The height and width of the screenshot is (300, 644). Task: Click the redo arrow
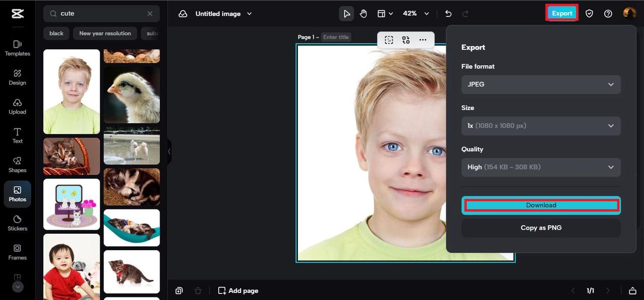[x=465, y=14]
